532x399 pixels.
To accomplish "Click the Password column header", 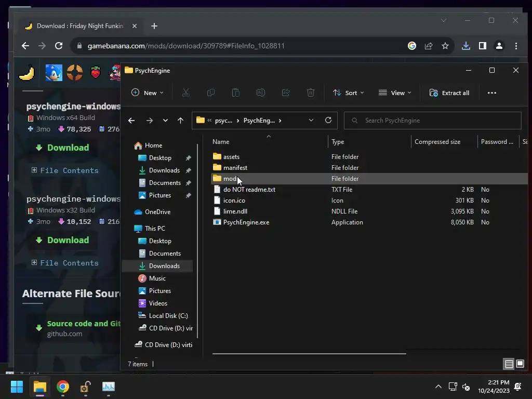I will [x=497, y=142].
